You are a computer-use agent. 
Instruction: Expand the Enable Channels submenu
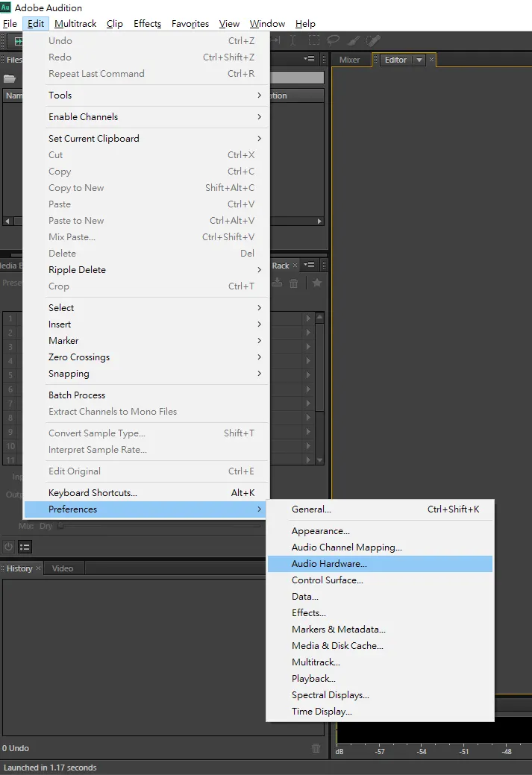click(155, 117)
